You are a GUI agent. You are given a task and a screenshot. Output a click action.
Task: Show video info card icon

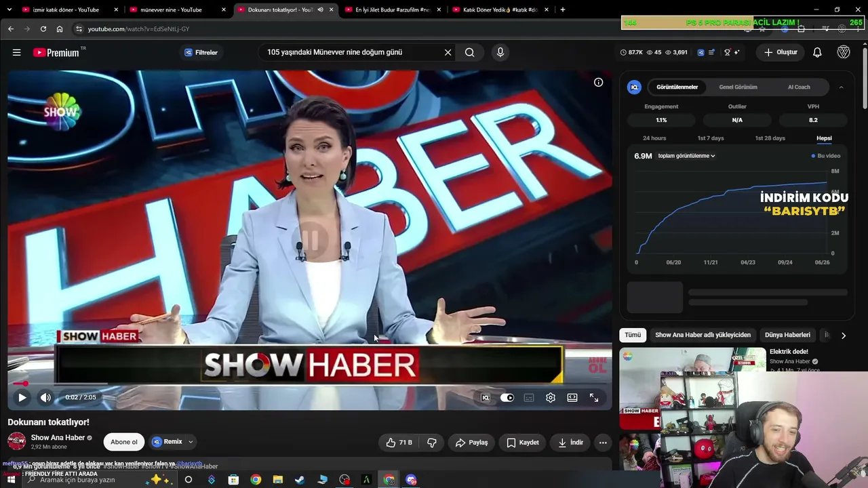(x=598, y=82)
